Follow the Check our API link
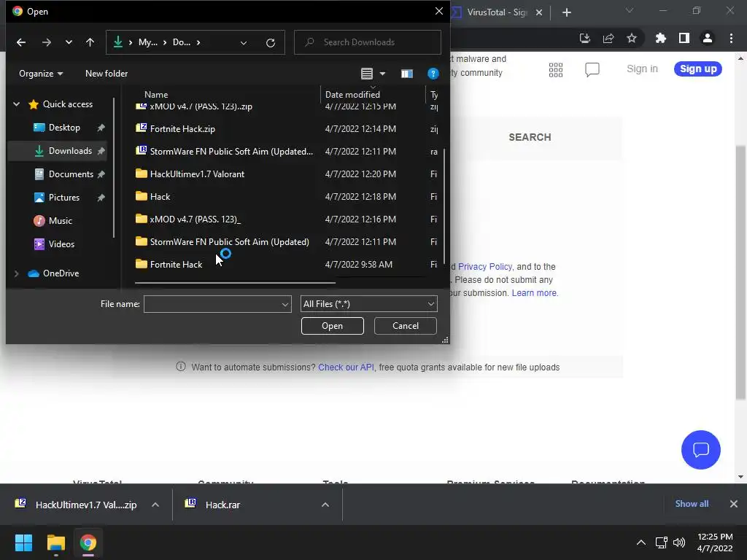 pyautogui.click(x=346, y=367)
